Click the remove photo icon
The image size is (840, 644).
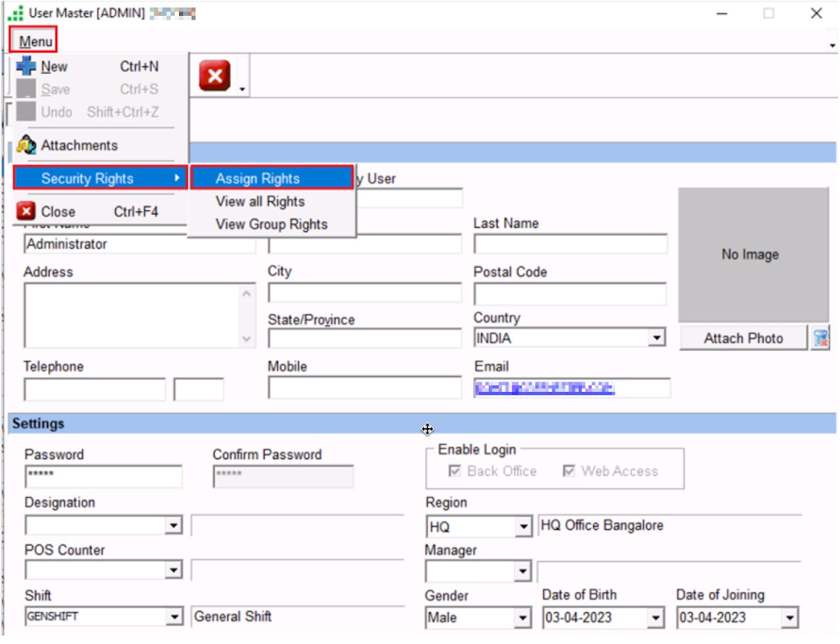[820, 338]
